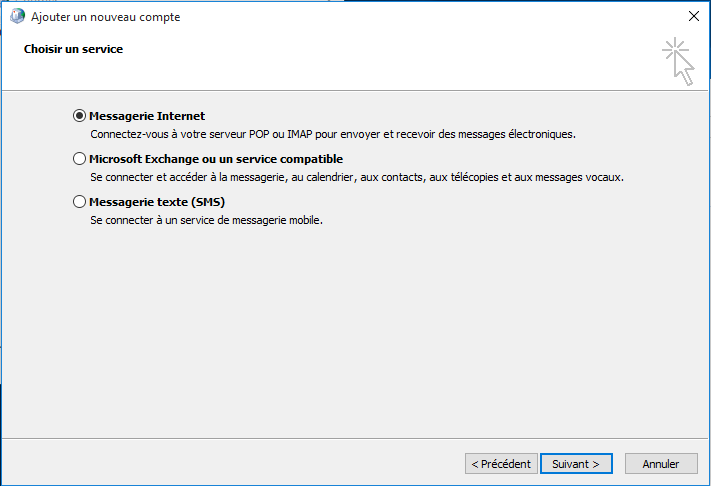Click the sparkling cursor wizard icon
This screenshot has width=711, height=486.
click(x=677, y=61)
